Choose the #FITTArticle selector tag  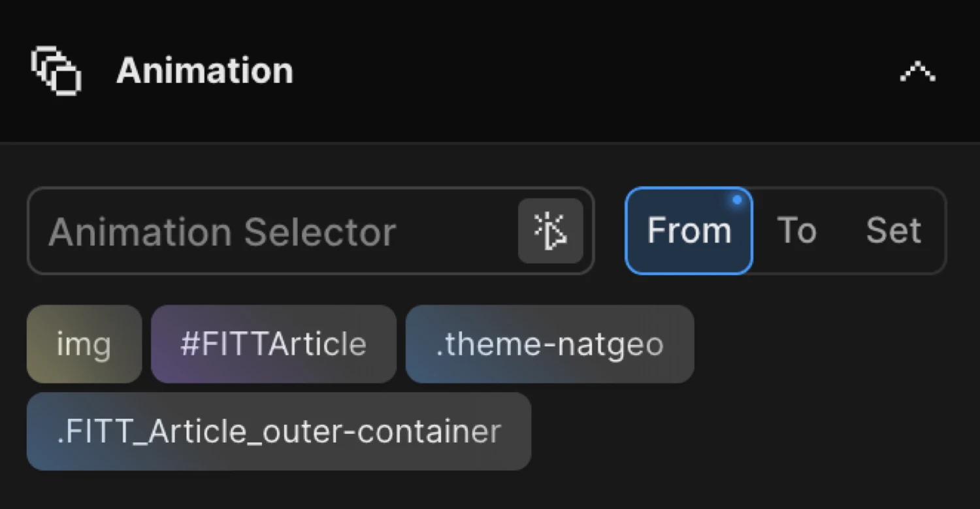[274, 344]
